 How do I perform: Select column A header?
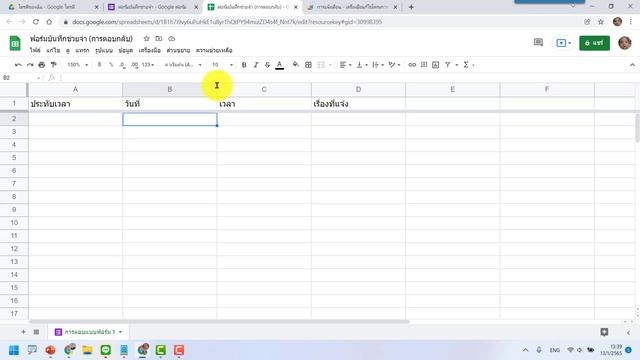tap(76, 89)
